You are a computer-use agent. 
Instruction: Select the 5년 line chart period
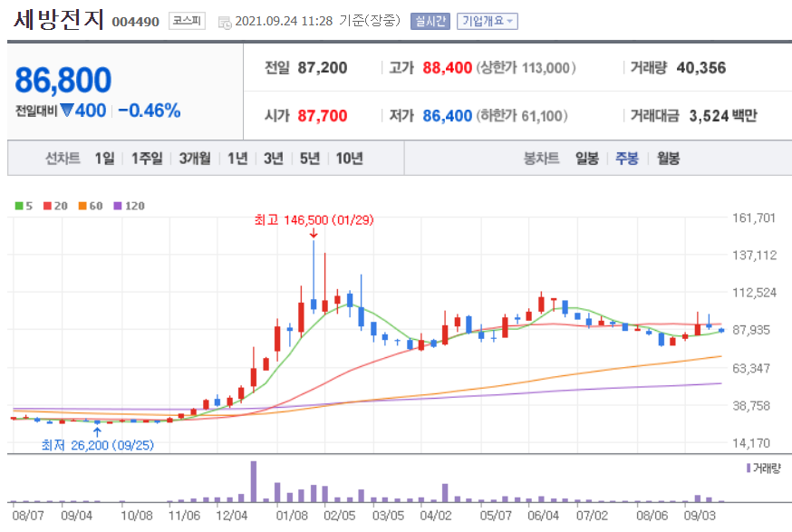310,159
